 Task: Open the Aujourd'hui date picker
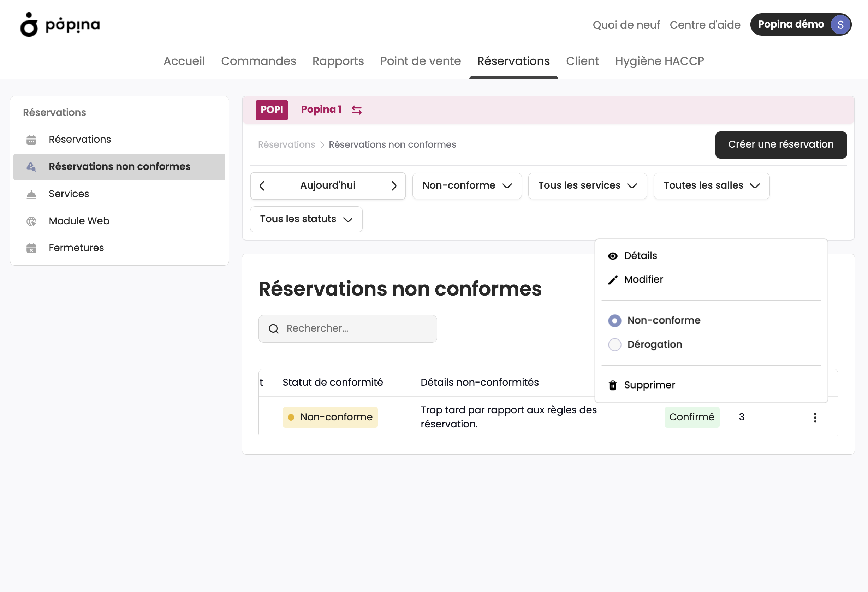[328, 186]
